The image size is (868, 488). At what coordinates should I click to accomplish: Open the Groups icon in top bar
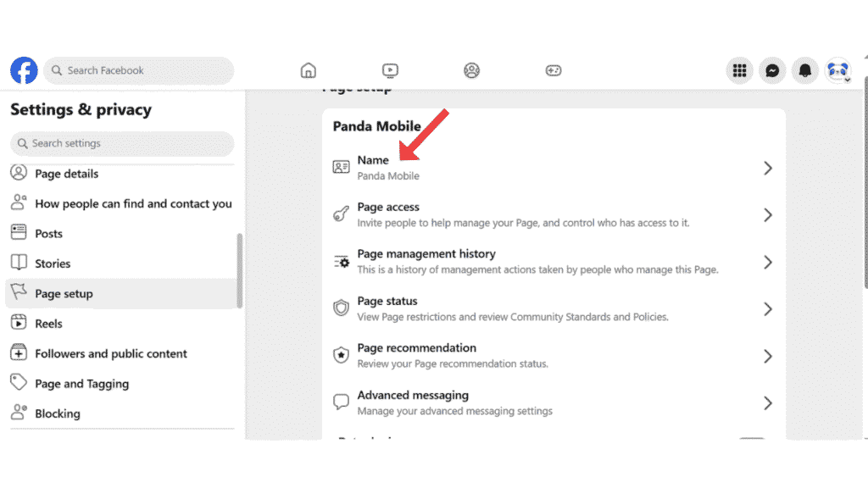(x=471, y=70)
